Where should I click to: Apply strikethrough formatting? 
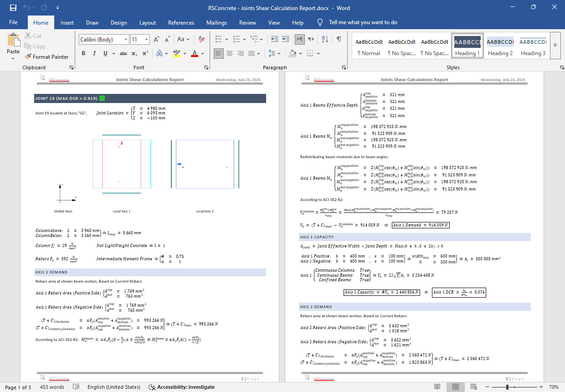tap(123, 53)
